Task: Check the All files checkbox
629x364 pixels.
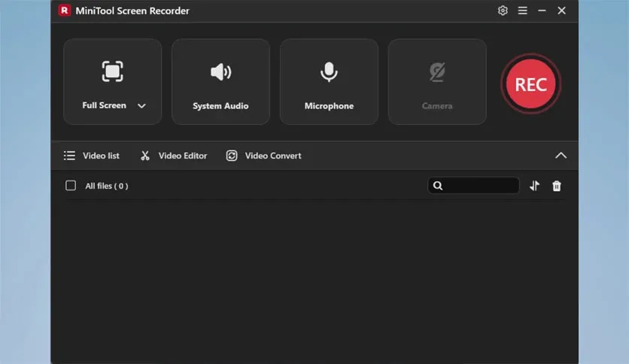Action: click(71, 186)
